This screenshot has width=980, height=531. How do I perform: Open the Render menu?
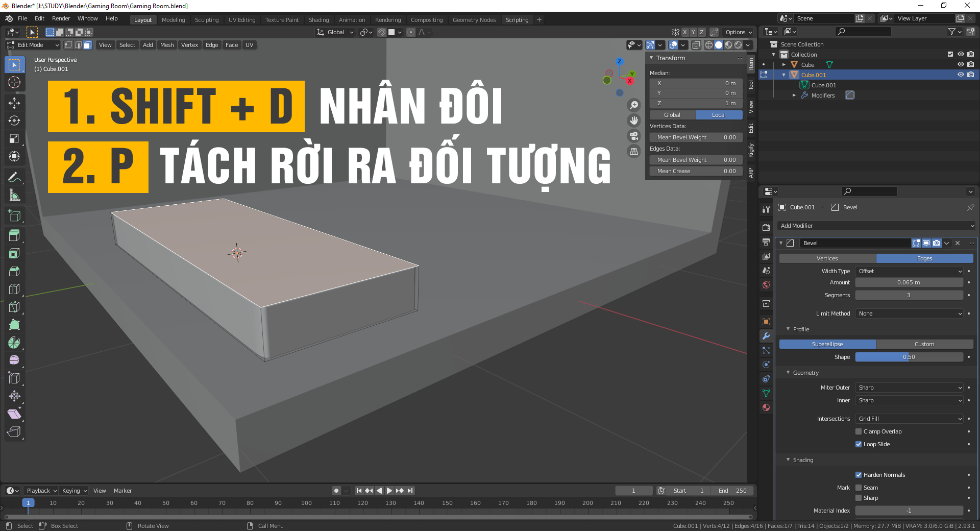click(61, 18)
